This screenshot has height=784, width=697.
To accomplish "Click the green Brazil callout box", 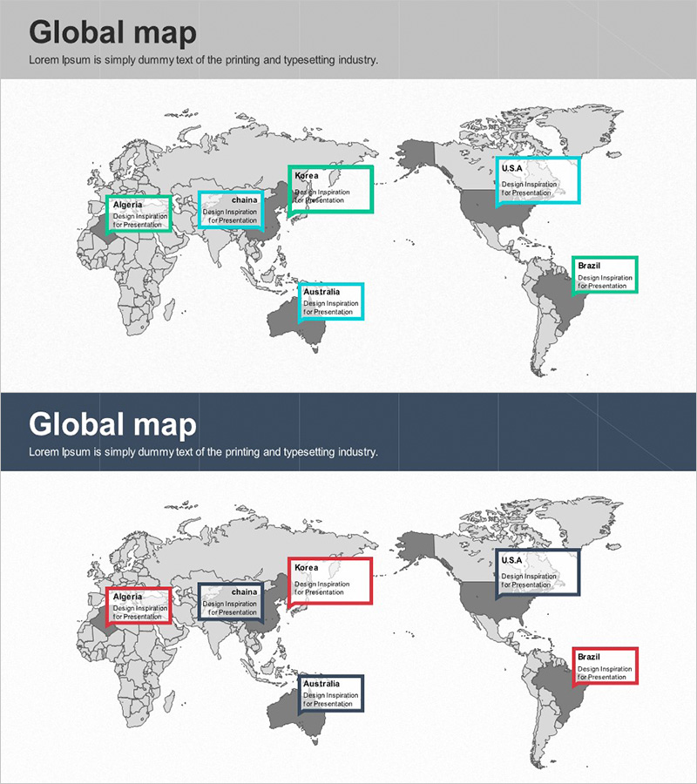I will tap(605, 274).
